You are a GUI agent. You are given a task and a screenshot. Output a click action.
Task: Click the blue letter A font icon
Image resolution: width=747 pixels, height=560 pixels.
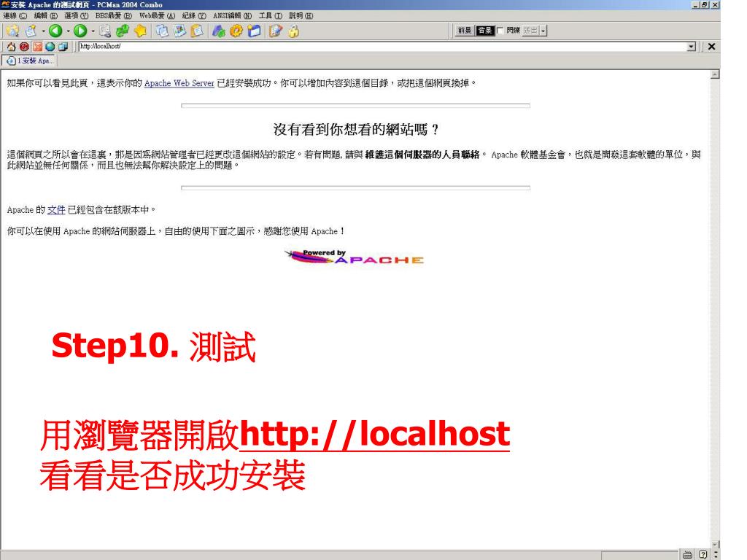(x=219, y=31)
